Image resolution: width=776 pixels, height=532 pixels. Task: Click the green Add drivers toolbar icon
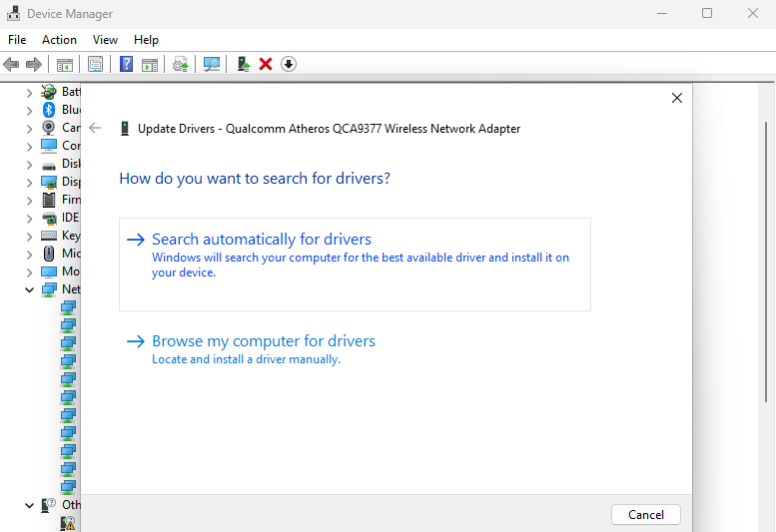tap(243, 64)
